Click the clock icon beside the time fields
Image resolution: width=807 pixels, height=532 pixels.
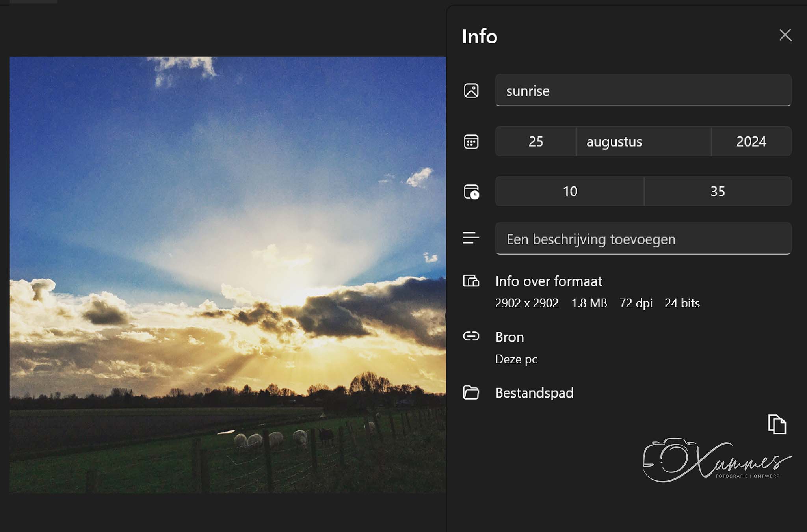pos(471,192)
